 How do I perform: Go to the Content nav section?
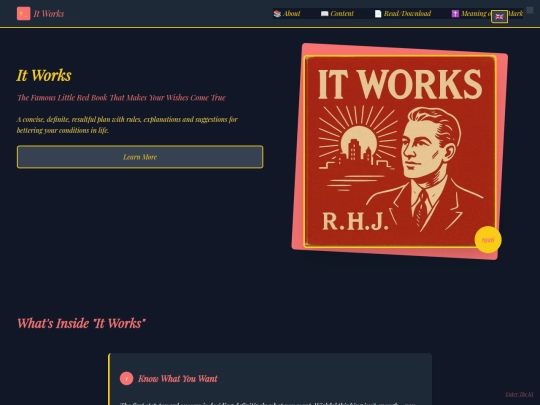[x=337, y=13]
